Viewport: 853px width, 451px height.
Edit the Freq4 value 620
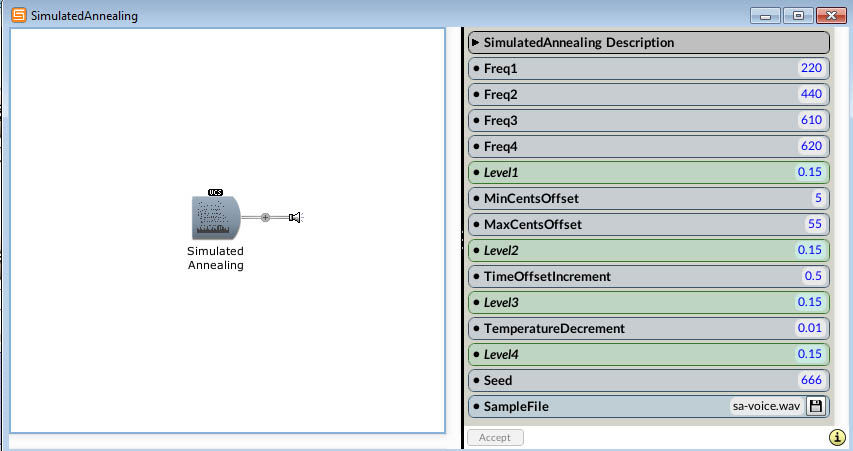click(x=811, y=146)
